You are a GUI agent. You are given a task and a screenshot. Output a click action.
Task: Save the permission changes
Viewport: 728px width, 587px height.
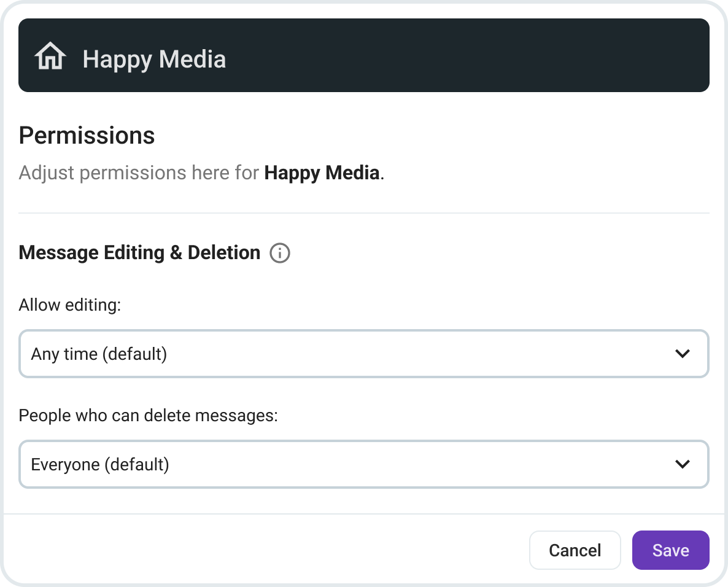(x=670, y=550)
